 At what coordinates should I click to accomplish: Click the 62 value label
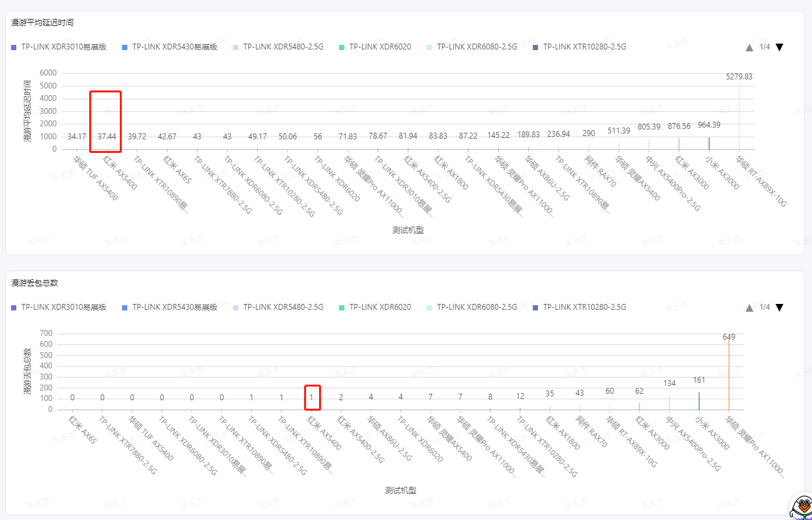639,391
